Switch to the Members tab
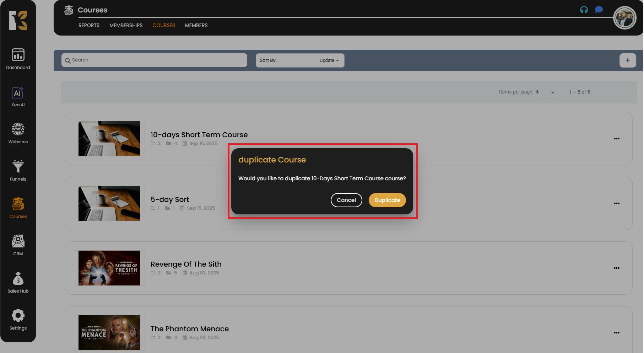644x353 pixels. click(196, 26)
